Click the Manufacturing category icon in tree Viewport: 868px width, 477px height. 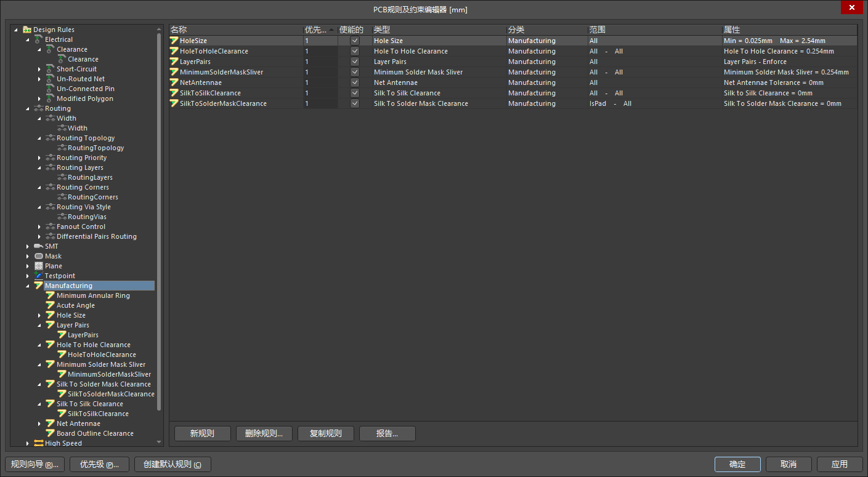point(39,286)
